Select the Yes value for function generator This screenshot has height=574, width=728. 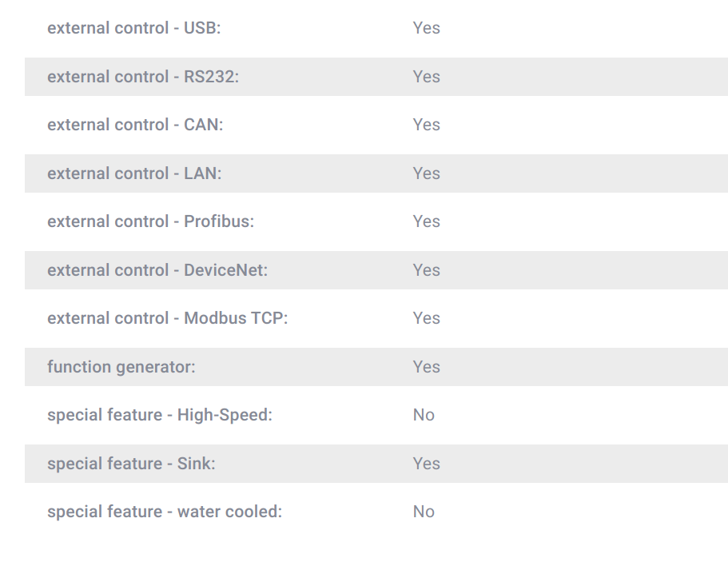tap(426, 367)
